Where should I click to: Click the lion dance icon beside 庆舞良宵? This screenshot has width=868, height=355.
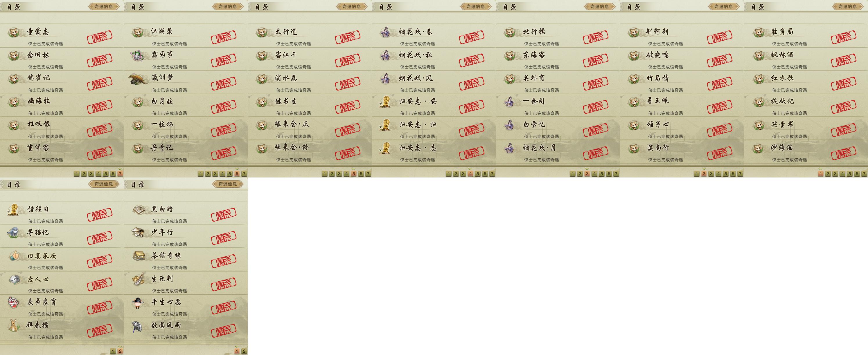tap(14, 302)
